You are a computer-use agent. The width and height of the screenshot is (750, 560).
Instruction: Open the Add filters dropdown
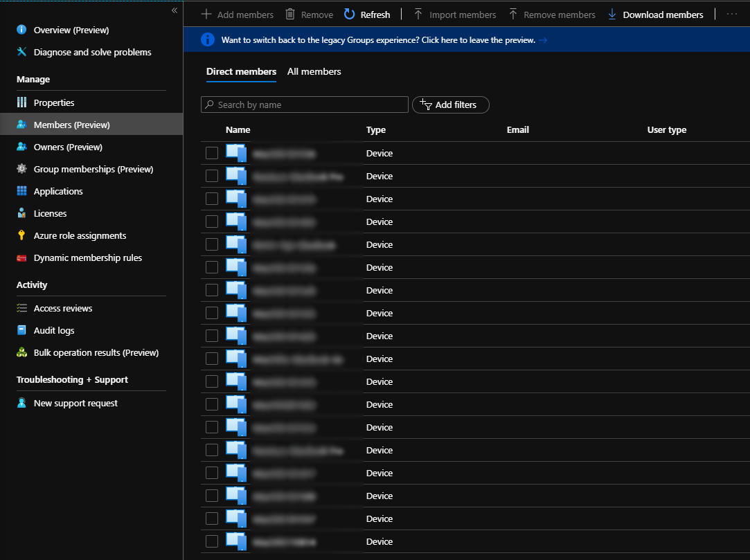(450, 105)
